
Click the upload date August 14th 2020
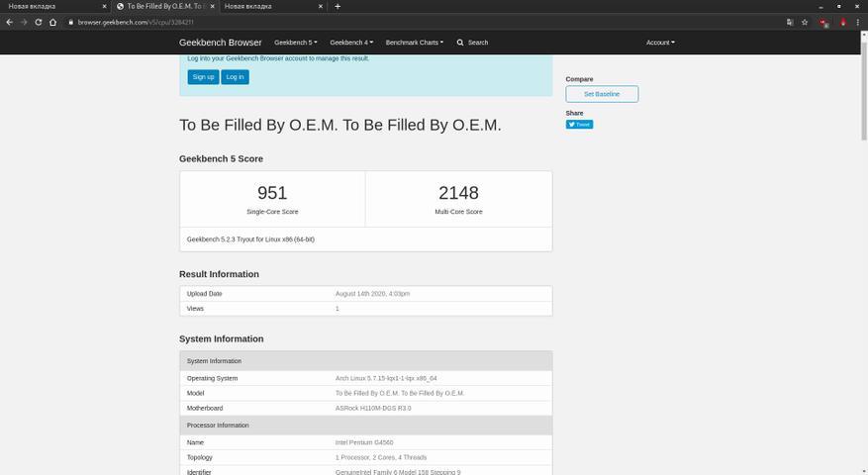[372, 294]
